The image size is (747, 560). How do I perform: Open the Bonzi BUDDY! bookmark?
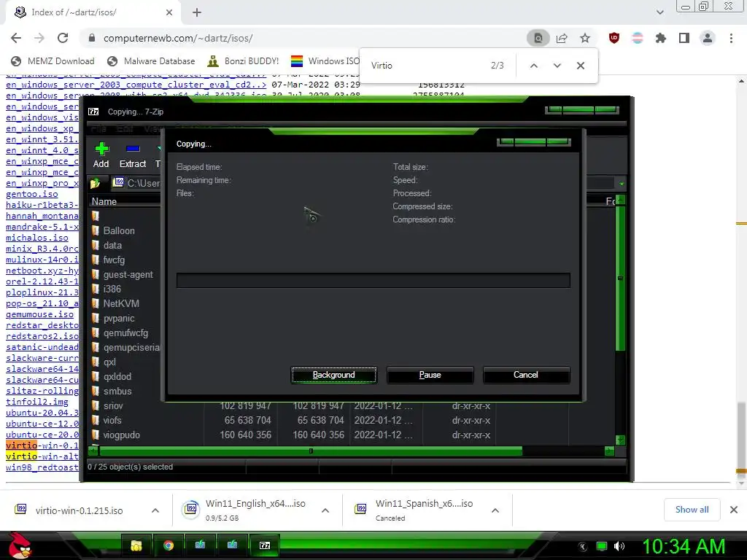(x=244, y=61)
